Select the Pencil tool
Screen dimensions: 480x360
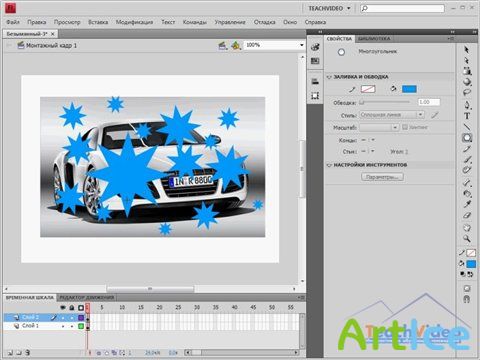click(467, 149)
